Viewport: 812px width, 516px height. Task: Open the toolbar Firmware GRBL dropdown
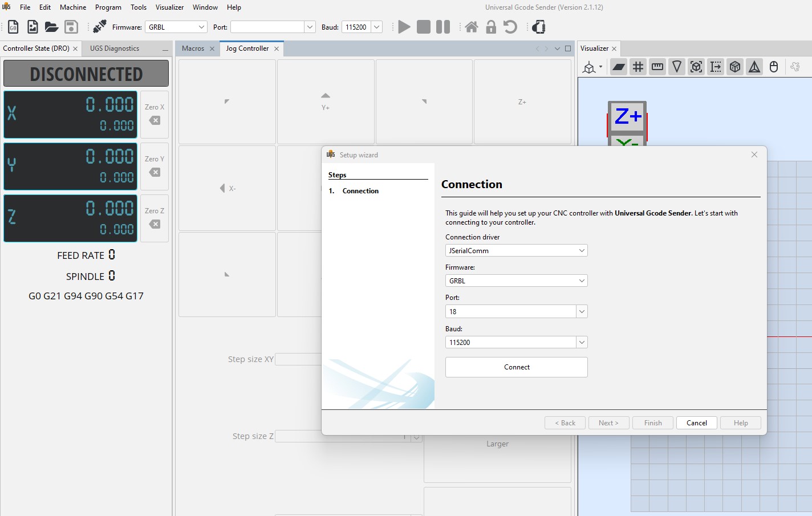pyautogui.click(x=177, y=27)
